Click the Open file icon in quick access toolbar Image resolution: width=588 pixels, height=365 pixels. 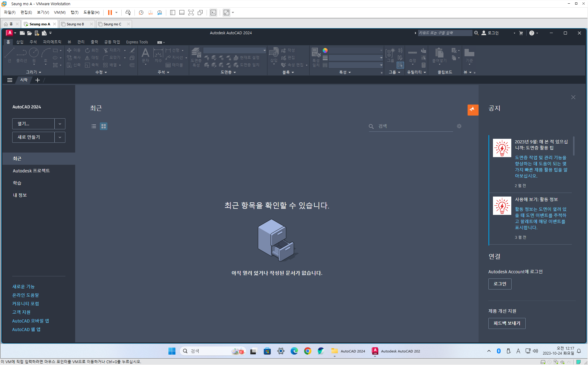coord(29,33)
